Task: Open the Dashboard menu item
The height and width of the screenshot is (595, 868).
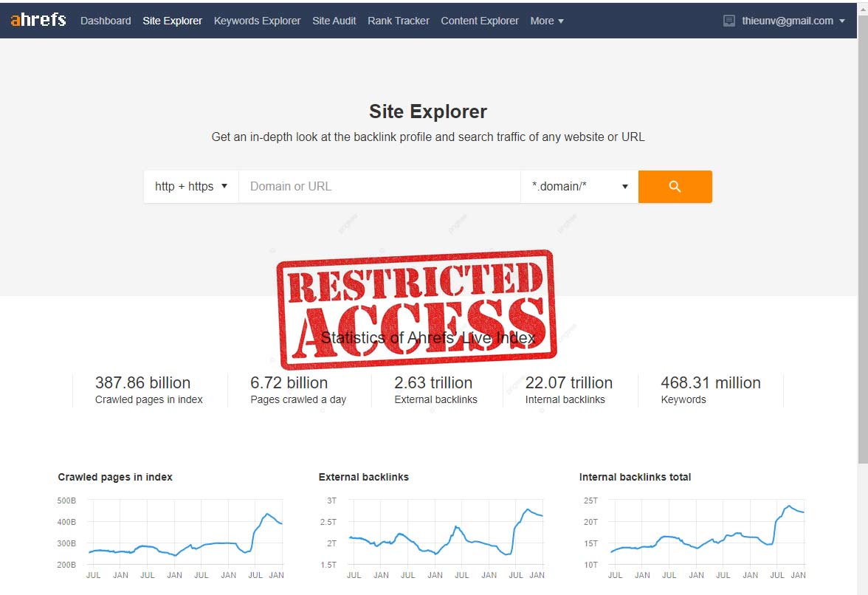Action: pos(106,21)
